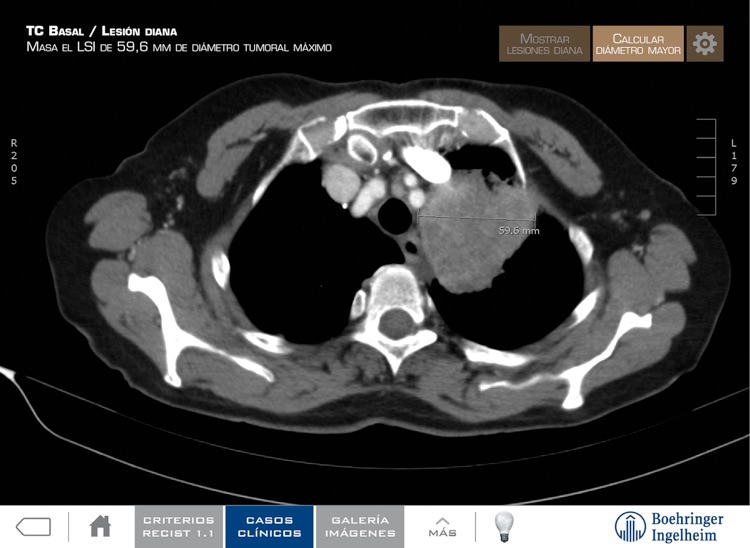Go back with the arrow icon
Image resolution: width=750 pixels, height=548 pixels.
[33, 526]
